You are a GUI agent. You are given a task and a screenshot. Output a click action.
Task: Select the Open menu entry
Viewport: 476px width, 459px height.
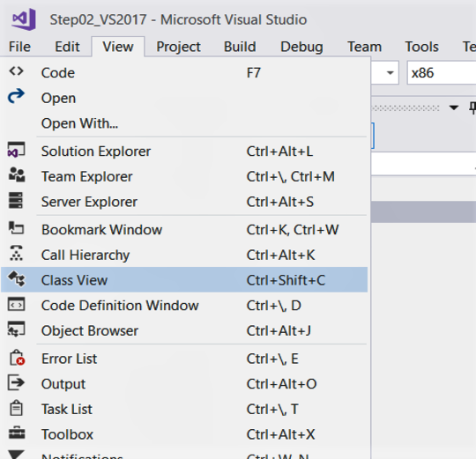(x=184, y=98)
